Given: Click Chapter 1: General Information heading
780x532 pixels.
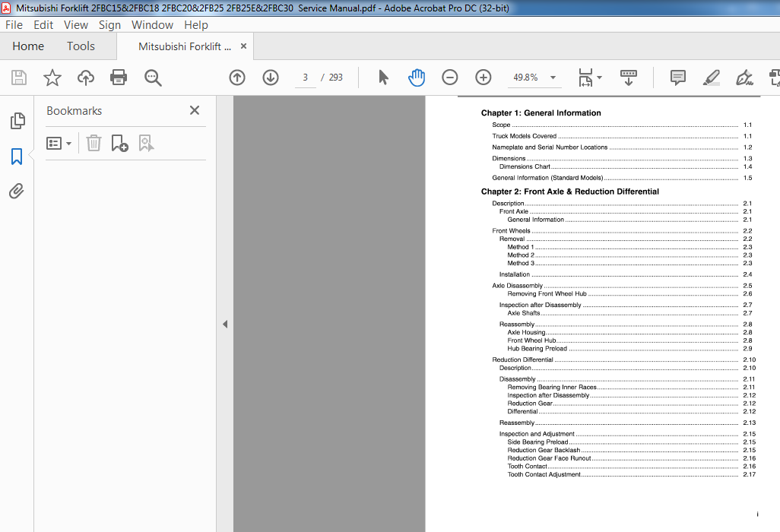Looking at the screenshot, I should [541, 113].
